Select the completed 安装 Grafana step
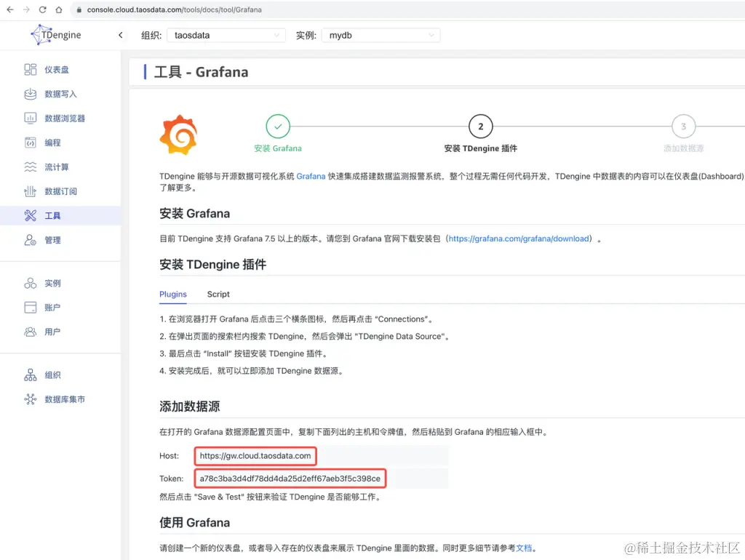This screenshot has height=560, width=745. pos(278,125)
